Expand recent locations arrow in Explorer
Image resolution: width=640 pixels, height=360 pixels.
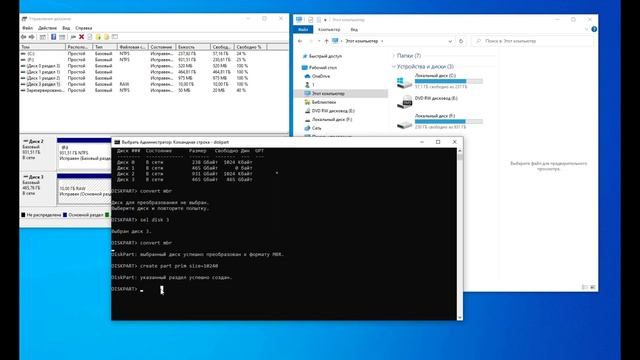coord(319,41)
